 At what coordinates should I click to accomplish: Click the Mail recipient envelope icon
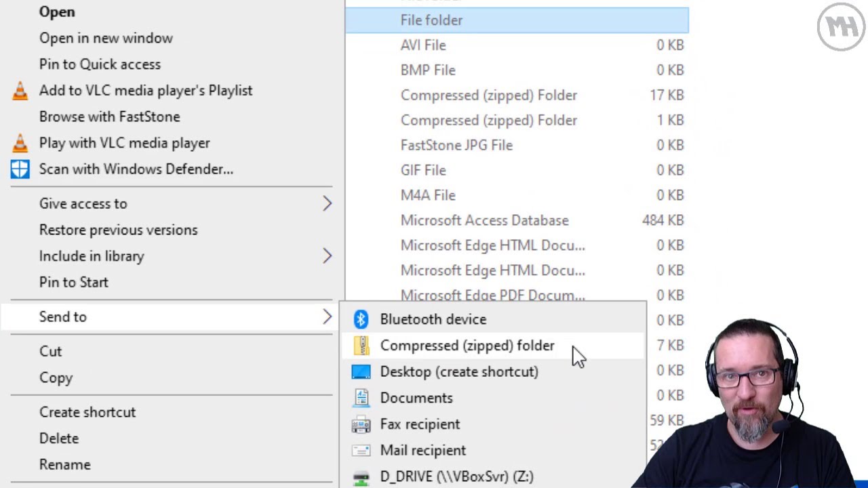(x=361, y=451)
